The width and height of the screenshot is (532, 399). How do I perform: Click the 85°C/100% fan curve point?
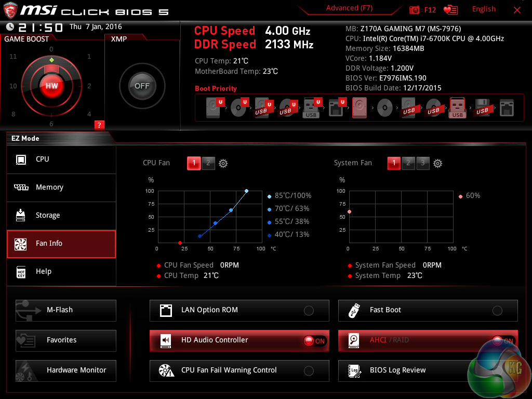click(247, 191)
